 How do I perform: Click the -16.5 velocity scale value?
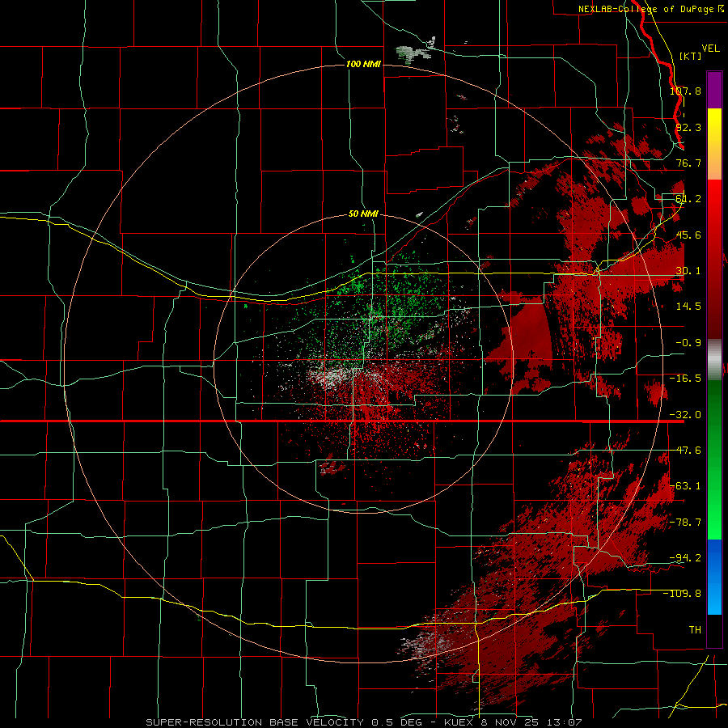coord(685,379)
